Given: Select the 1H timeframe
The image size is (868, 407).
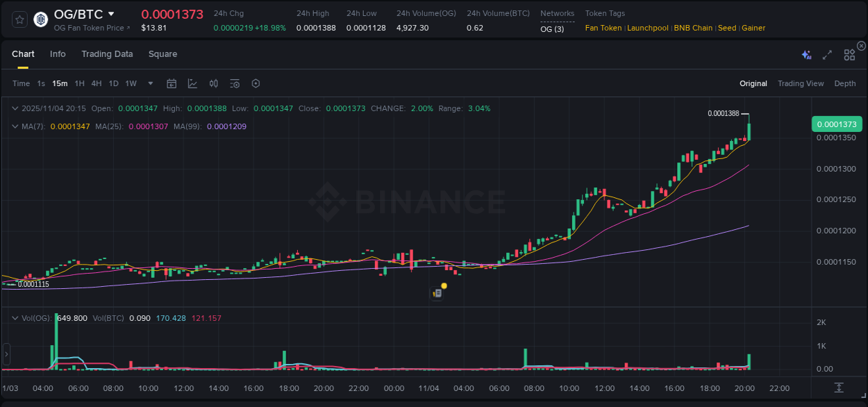Looking at the screenshot, I should [80, 83].
